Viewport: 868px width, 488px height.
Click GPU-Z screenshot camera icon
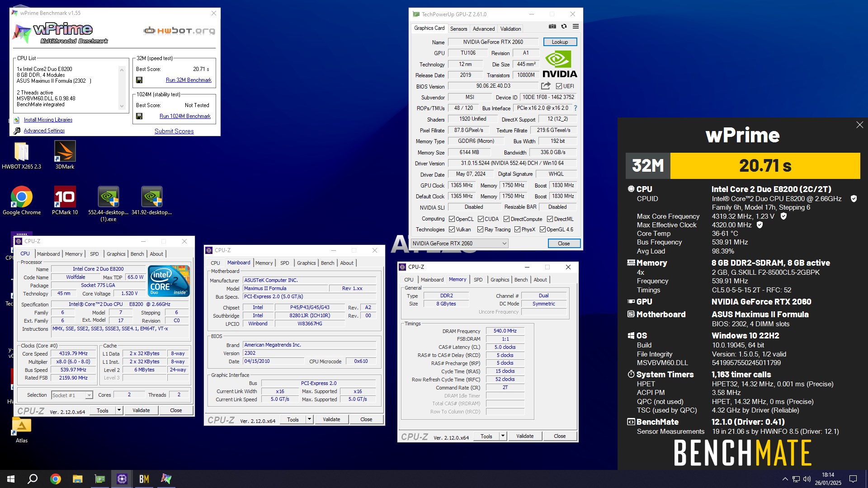click(x=552, y=27)
